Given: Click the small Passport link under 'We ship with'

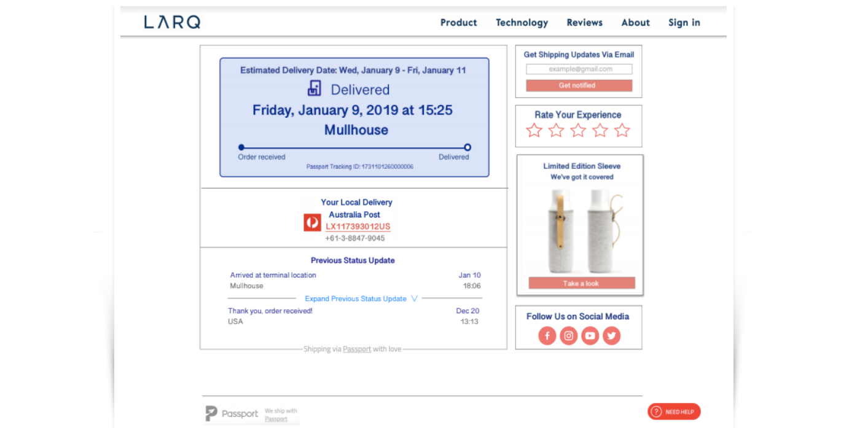Looking at the screenshot, I should (x=276, y=419).
